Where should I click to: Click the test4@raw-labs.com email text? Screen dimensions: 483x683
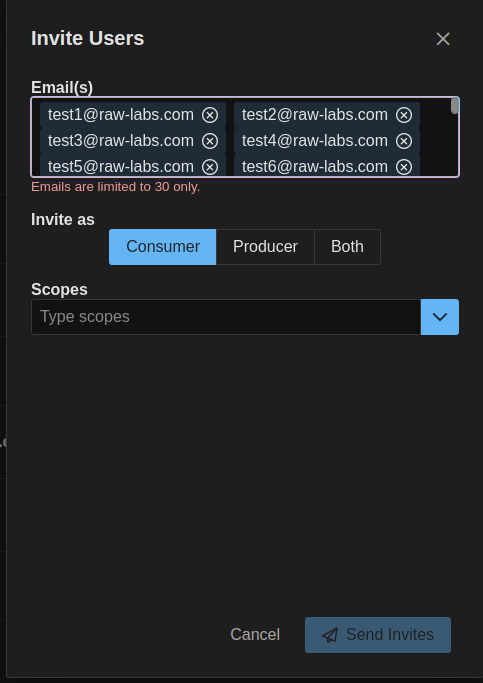coord(314,141)
